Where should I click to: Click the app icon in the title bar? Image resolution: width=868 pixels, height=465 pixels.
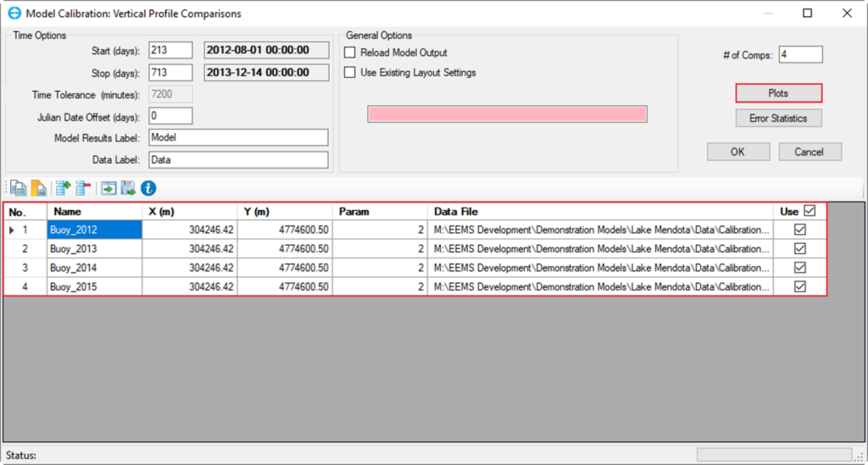(x=13, y=14)
